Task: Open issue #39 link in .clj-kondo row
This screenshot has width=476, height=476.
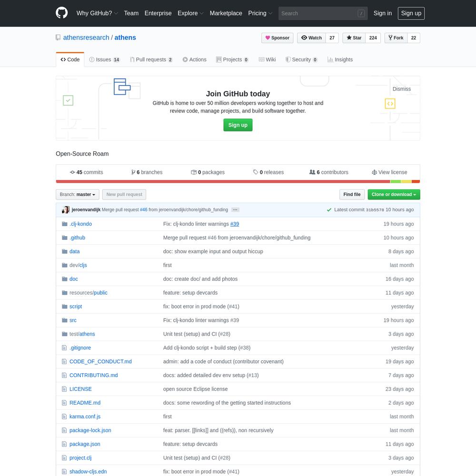Action: coord(234,224)
